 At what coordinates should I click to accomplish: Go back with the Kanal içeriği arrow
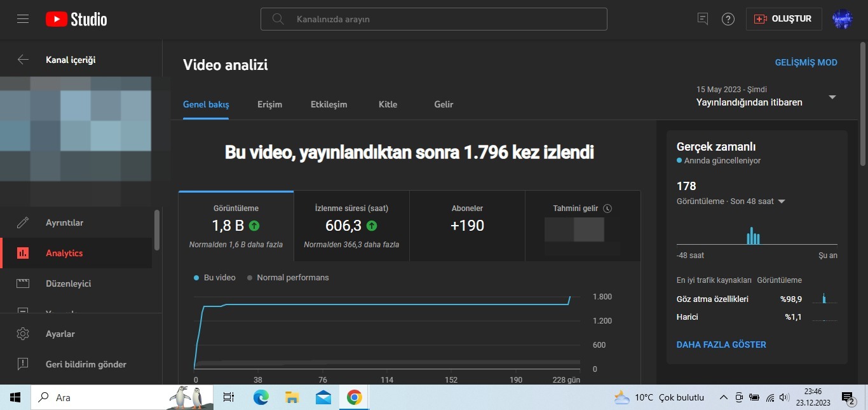pyautogui.click(x=23, y=60)
